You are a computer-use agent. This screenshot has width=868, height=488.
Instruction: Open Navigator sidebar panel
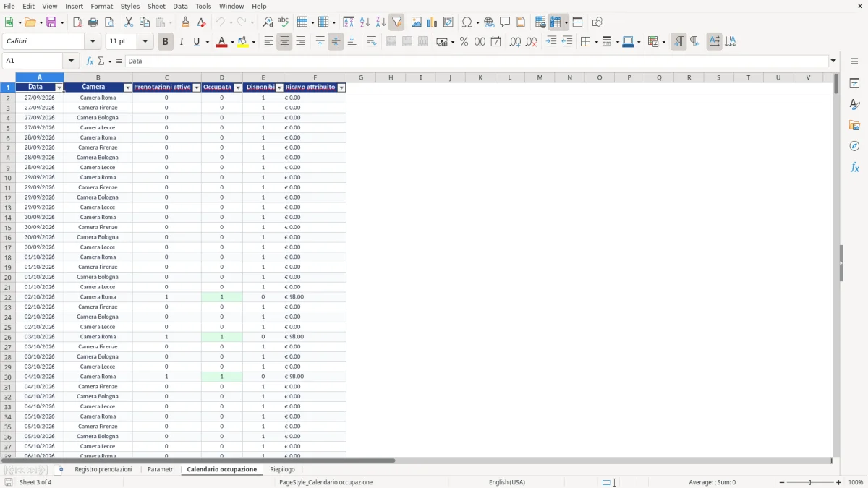click(854, 147)
